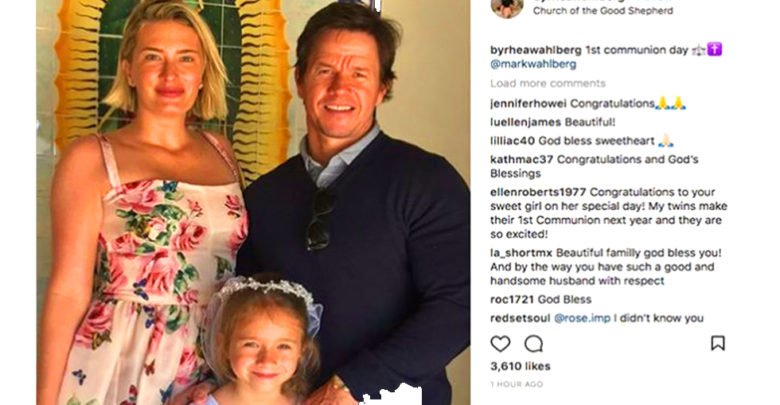Open jenniferhowei commenter profile
Image resolution: width=780 pixels, height=405 pixels.
(x=528, y=104)
